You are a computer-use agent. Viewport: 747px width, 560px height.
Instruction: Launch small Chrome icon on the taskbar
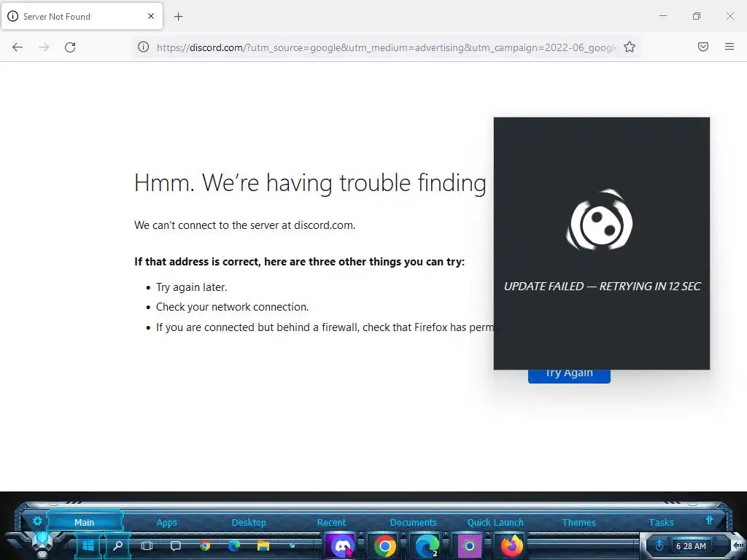(205, 545)
